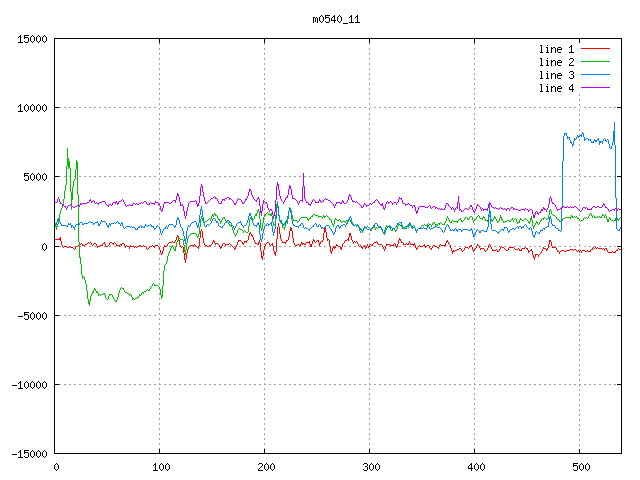Select the "line 1" legend label
Screen dimensions: 640x480
(557, 49)
